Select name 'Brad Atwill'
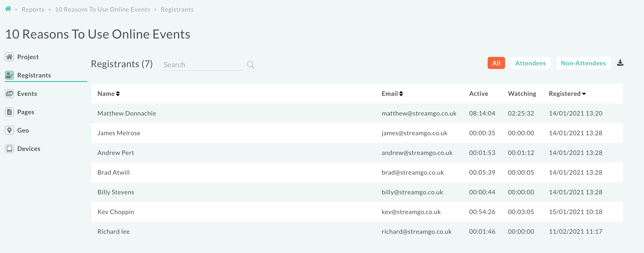The height and width of the screenshot is (253, 644). (x=114, y=173)
